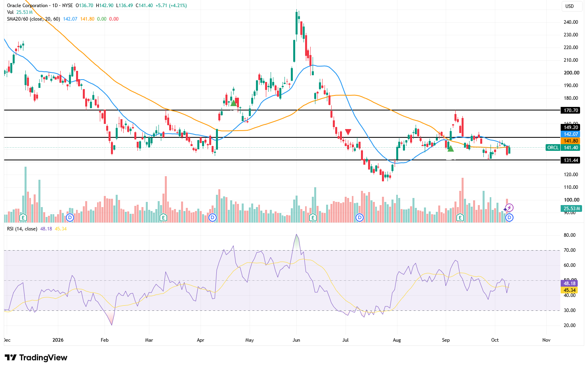The image size is (588, 369).
Task: Click the Nov label on time axis
Action: (546, 340)
